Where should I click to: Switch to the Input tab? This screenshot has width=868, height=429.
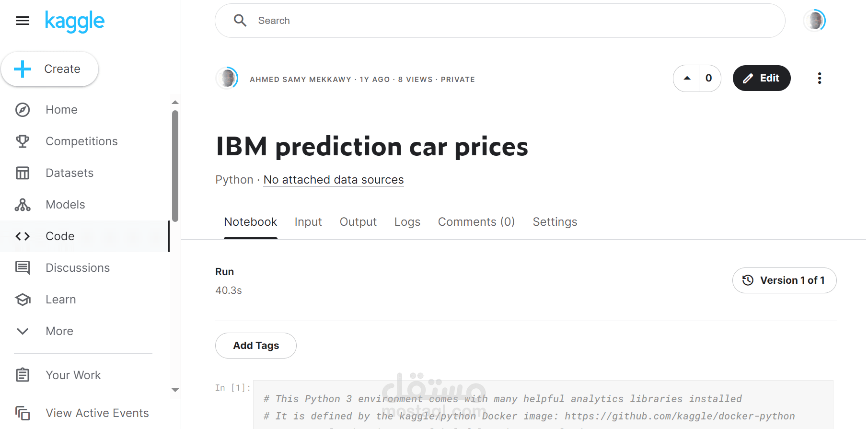[x=308, y=222]
